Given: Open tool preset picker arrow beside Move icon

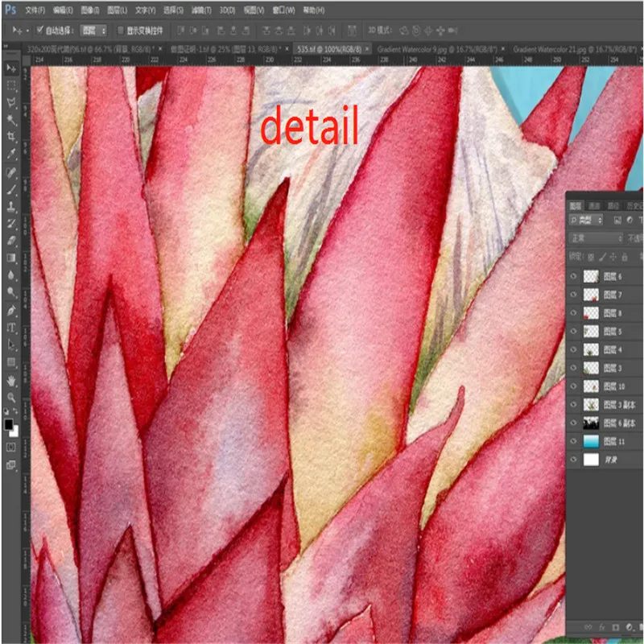Looking at the screenshot, I should pyautogui.click(x=27, y=31).
